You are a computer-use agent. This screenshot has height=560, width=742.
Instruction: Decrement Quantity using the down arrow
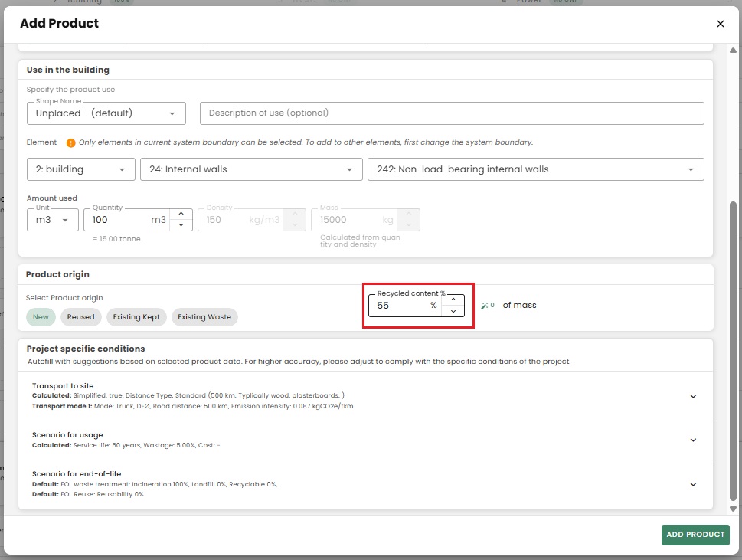180,225
